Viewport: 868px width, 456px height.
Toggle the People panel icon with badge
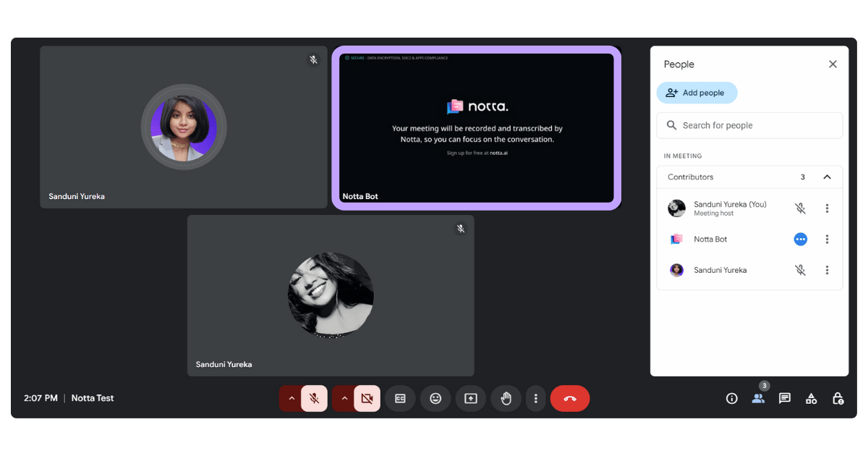coord(758,398)
